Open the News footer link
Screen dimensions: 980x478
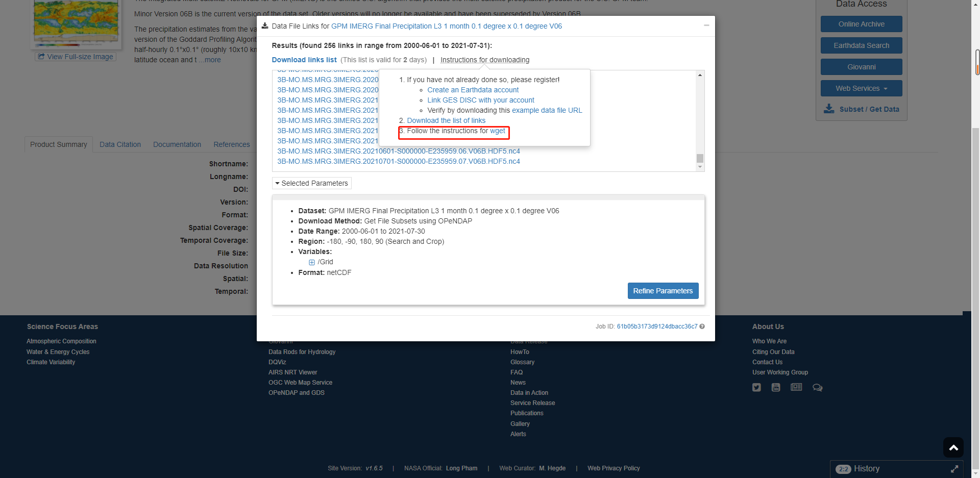point(518,383)
